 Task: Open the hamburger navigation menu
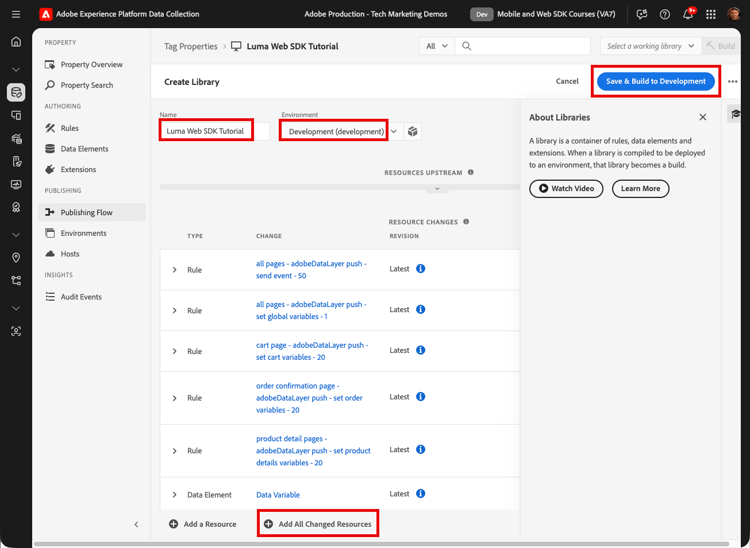16,14
